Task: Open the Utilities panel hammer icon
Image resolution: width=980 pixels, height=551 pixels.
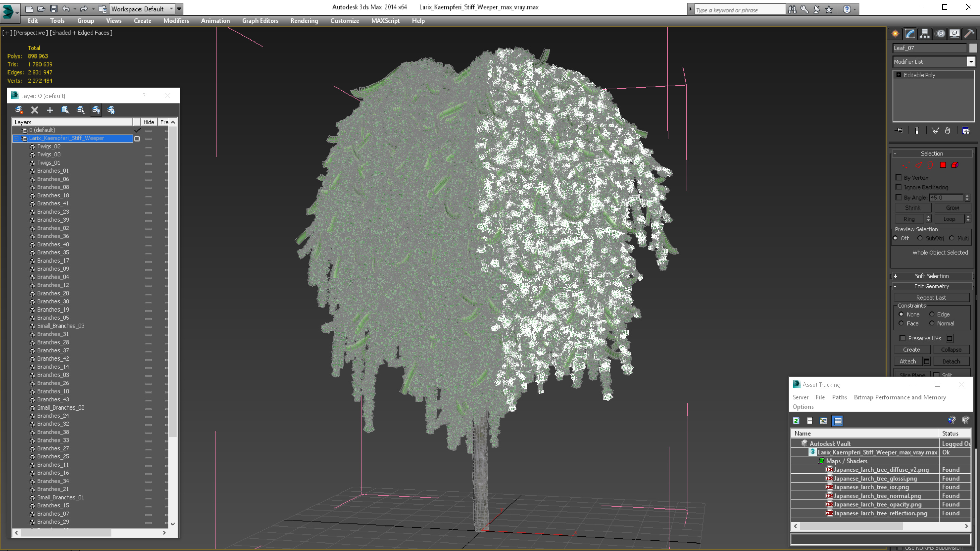Action: (x=969, y=34)
